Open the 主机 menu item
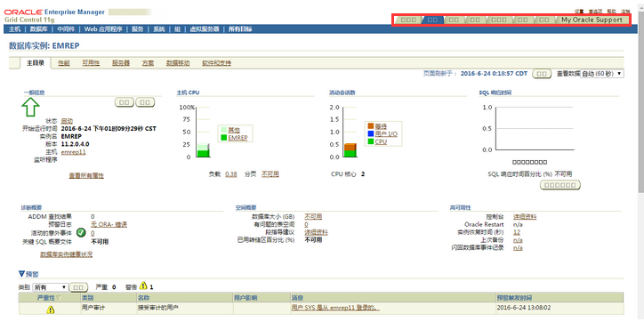644x330 pixels. [x=15, y=29]
